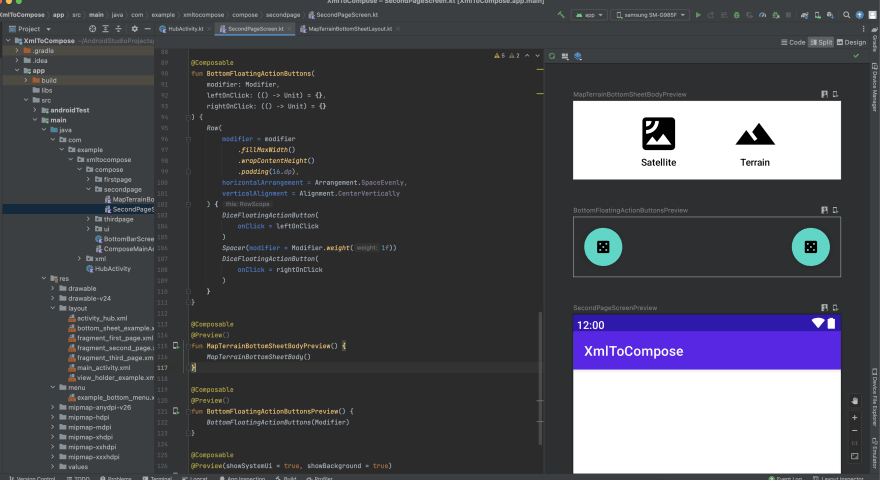Deploy SecondPageScreenPreview to device icon
Image resolution: width=880 pixels, height=480 pixels.
pyautogui.click(x=836, y=308)
